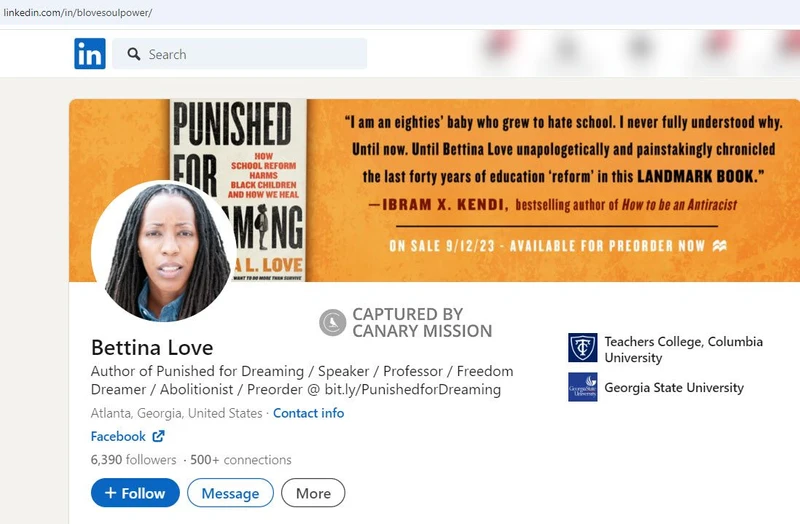
Task: Open the More options button
Action: pos(313,493)
